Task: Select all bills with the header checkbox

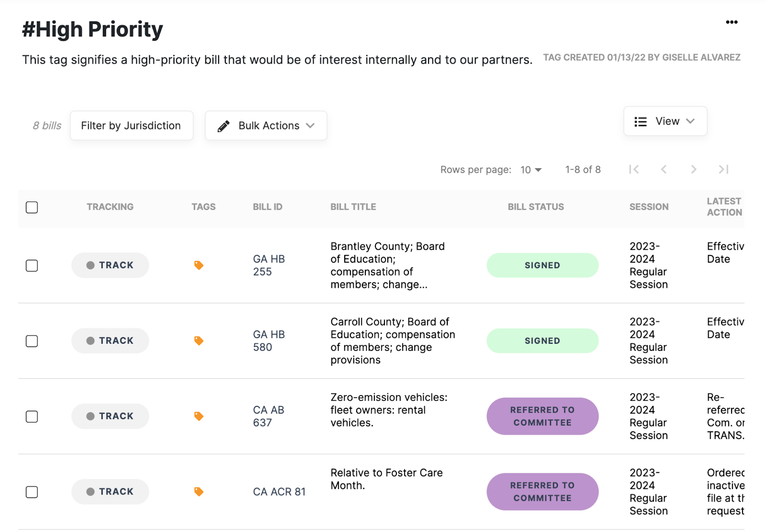Action: pyautogui.click(x=32, y=207)
